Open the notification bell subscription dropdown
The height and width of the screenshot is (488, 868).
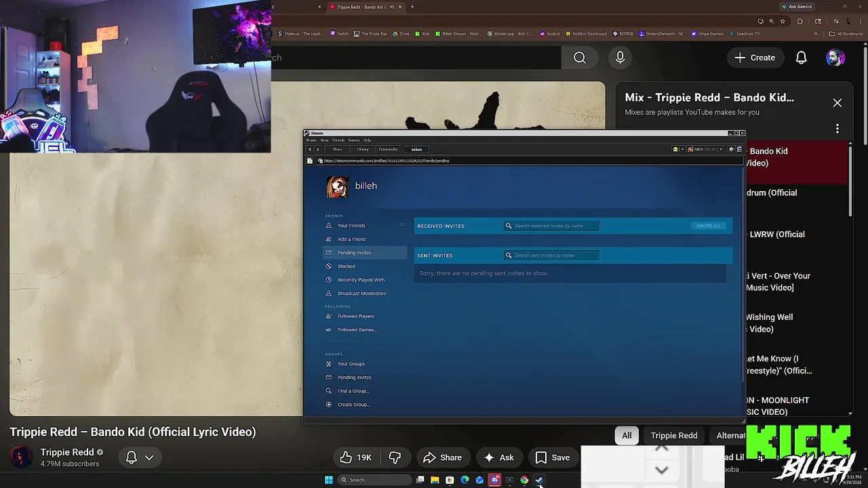click(140, 457)
